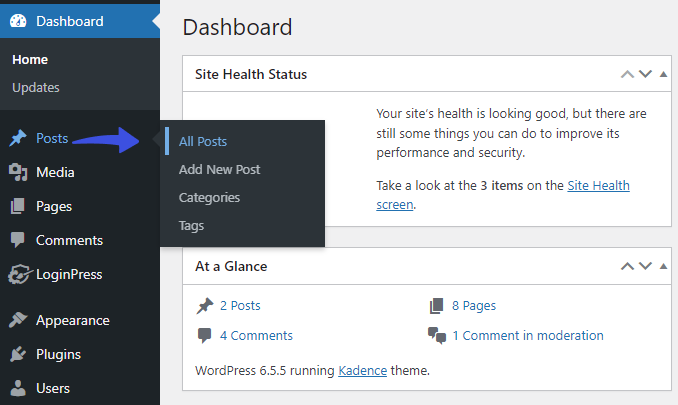Collapse the At a Glance panel

(x=663, y=266)
